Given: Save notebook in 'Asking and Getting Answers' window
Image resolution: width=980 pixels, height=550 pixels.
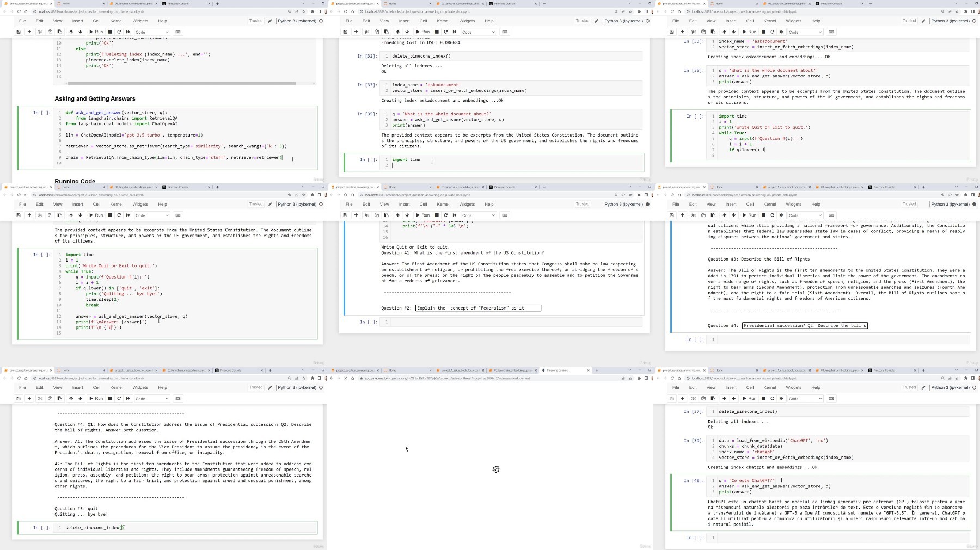Looking at the screenshot, I should click(x=19, y=32).
